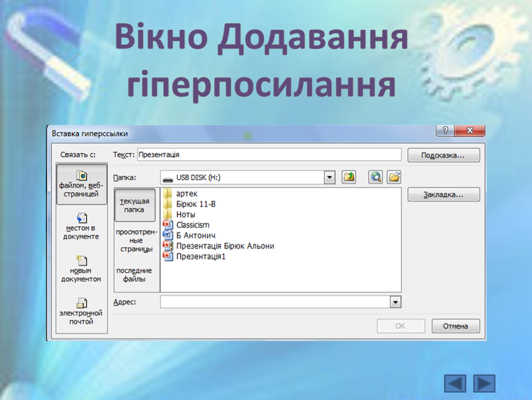
Task: Expand the Папка folder dropdown arrow
Action: 329,177
